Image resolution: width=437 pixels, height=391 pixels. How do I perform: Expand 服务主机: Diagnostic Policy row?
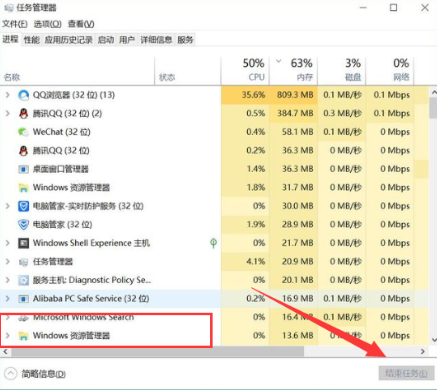(x=7, y=280)
